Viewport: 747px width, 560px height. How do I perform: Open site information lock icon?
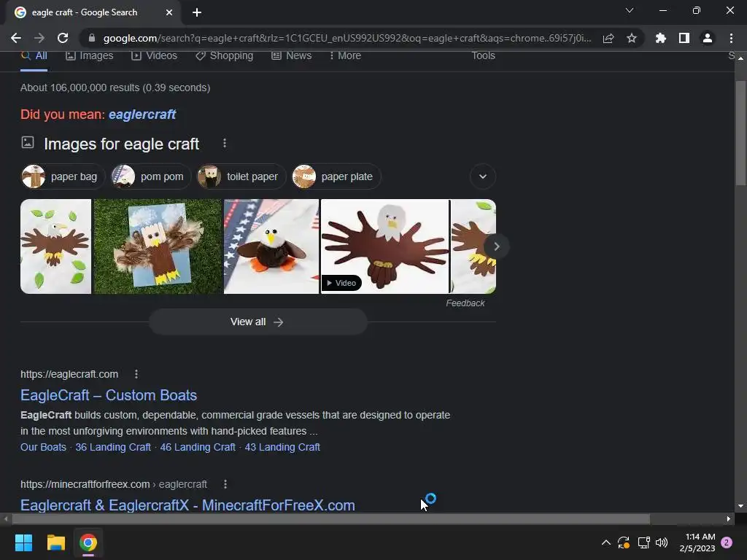[x=92, y=38]
